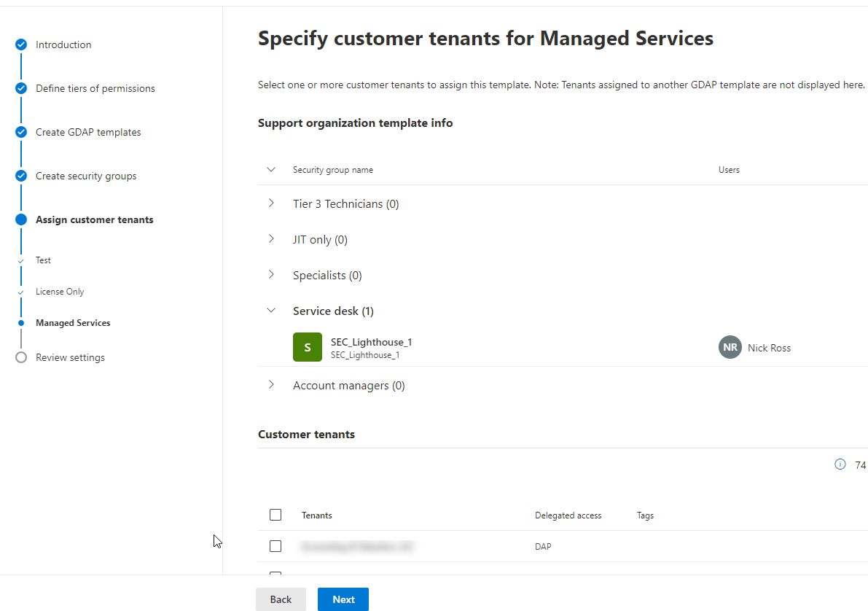The image size is (868, 611).
Task: Click the NR avatar for Nick Ross
Action: (730, 347)
